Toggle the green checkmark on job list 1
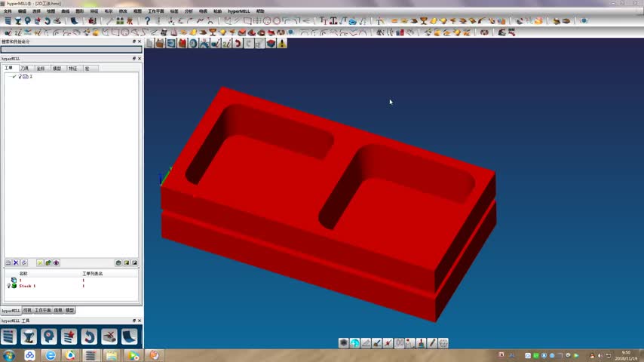This screenshot has height=362, width=644. coord(14,76)
